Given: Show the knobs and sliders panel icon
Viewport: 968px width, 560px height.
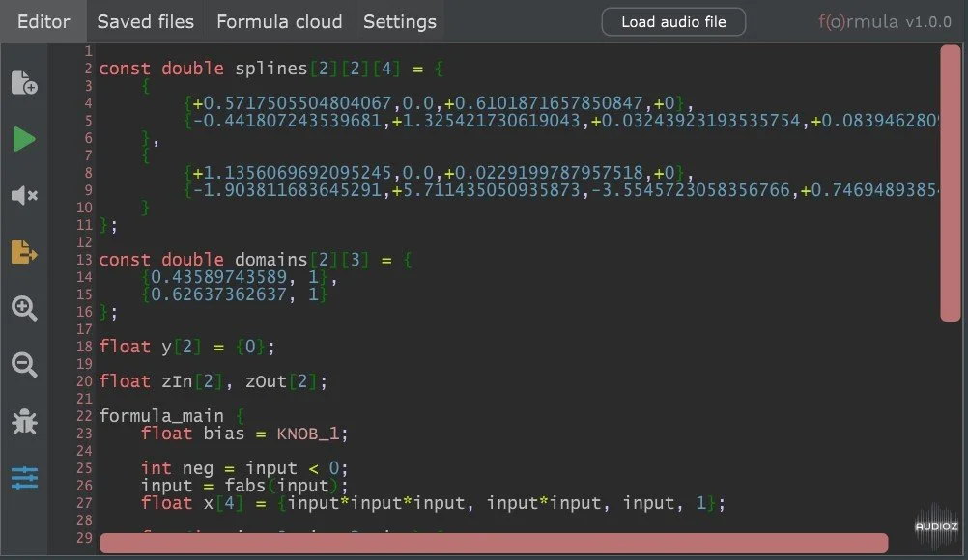Looking at the screenshot, I should click(x=24, y=478).
